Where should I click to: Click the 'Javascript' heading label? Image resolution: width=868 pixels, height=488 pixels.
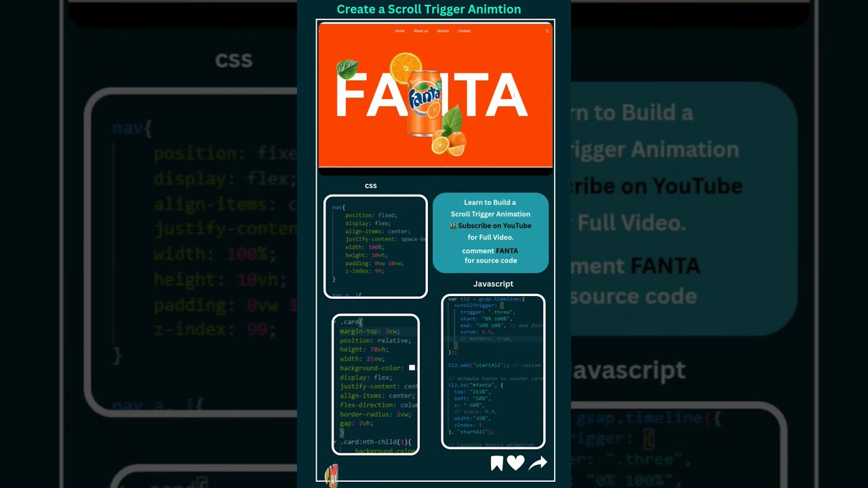(x=493, y=284)
